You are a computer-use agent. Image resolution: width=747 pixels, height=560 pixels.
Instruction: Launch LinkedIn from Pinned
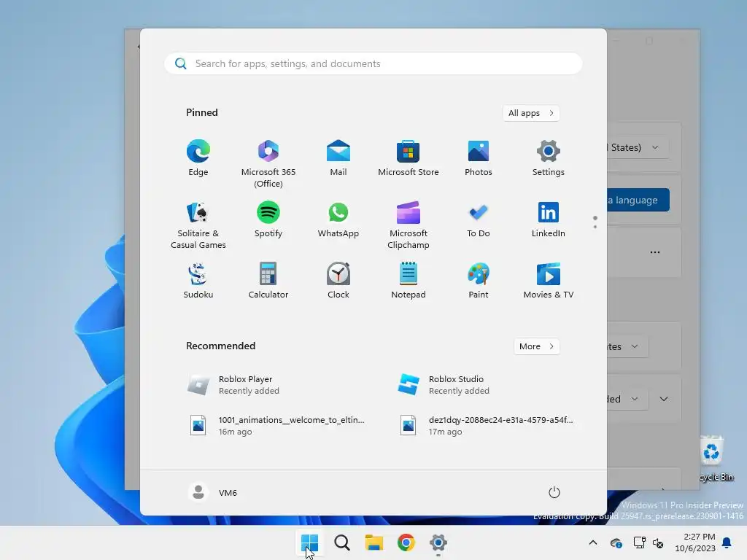point(549,220)
